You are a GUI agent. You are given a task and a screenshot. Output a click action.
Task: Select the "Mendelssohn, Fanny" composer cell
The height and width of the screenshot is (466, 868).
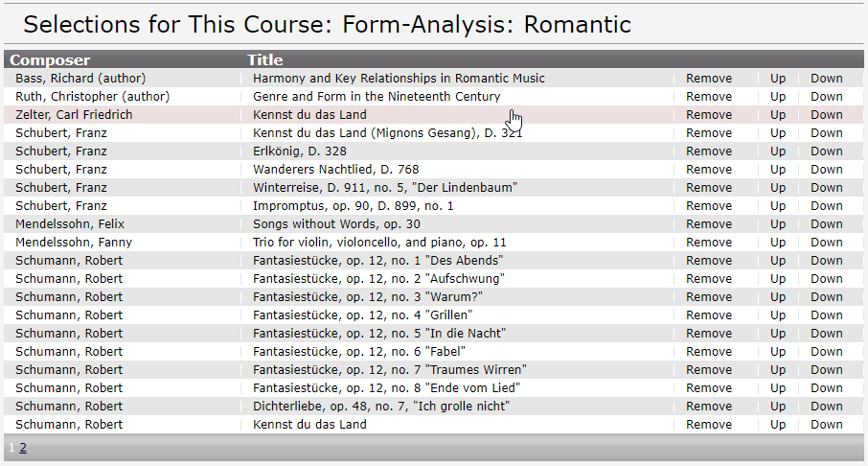pyautogui.click(x=74, y=243)
